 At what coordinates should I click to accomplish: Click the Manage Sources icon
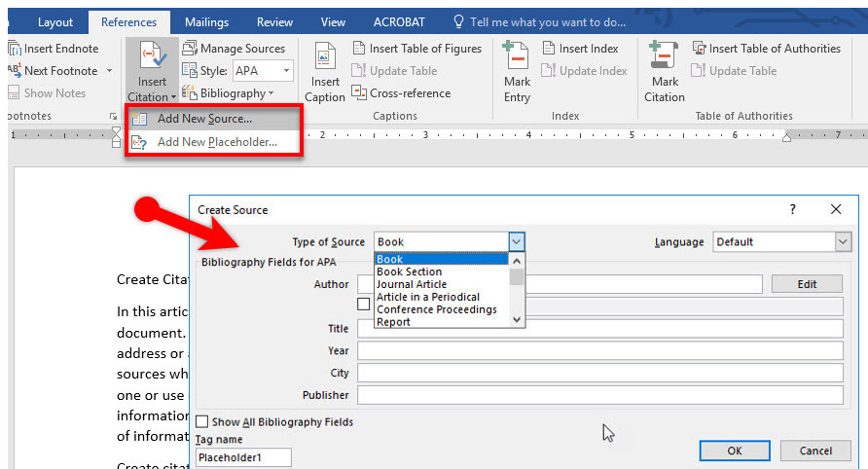click(190, 49)
